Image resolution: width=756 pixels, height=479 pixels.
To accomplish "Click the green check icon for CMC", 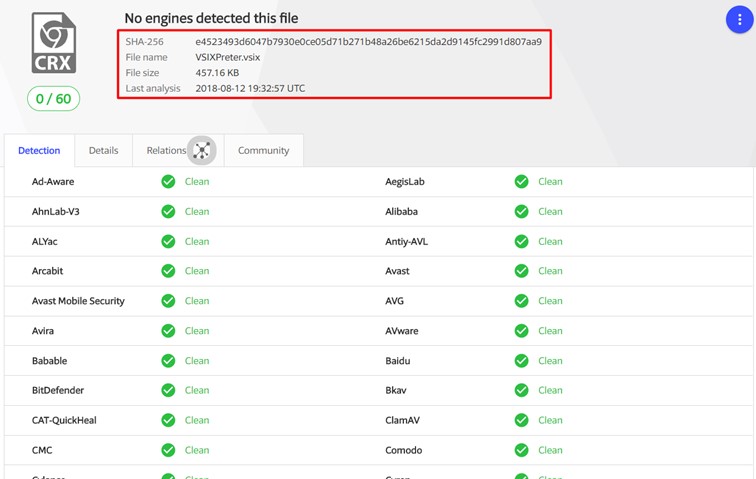I will tap(168, 450).
